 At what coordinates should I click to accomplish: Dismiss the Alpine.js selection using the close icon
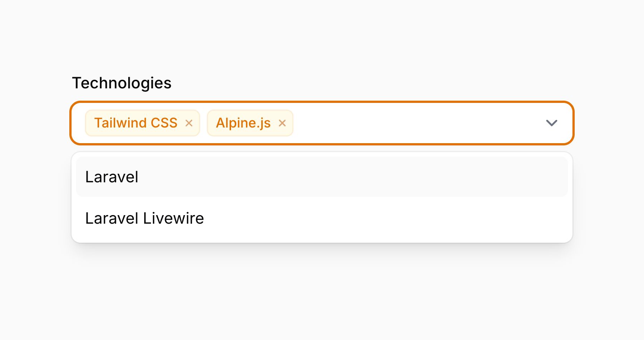pyautogui.click(x=282, y=123)
